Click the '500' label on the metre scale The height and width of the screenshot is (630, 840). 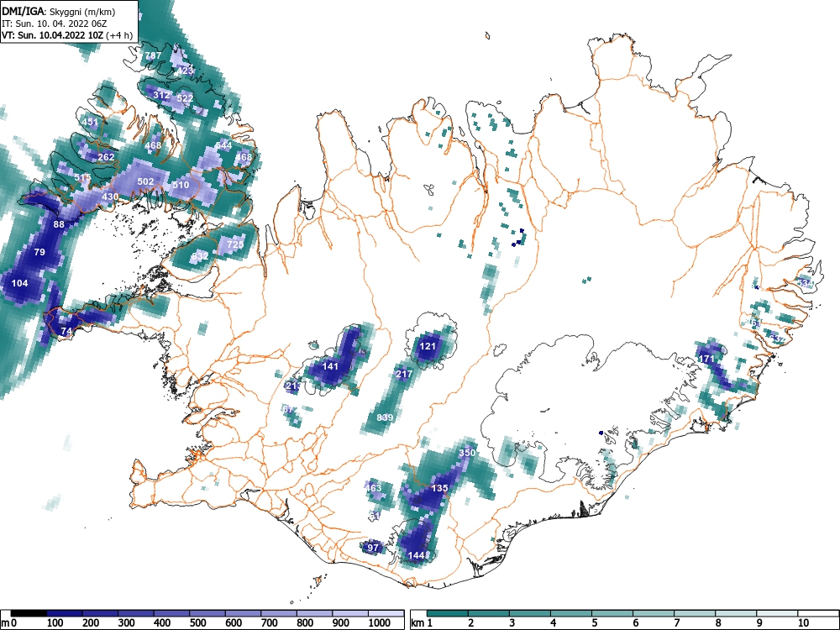[x=197, y=622]
